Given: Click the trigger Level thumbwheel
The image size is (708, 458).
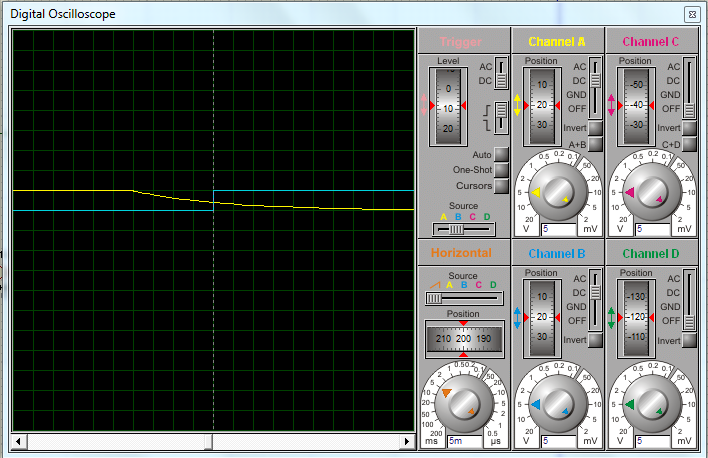Looking at the screenshot, I should coord(448,107).
